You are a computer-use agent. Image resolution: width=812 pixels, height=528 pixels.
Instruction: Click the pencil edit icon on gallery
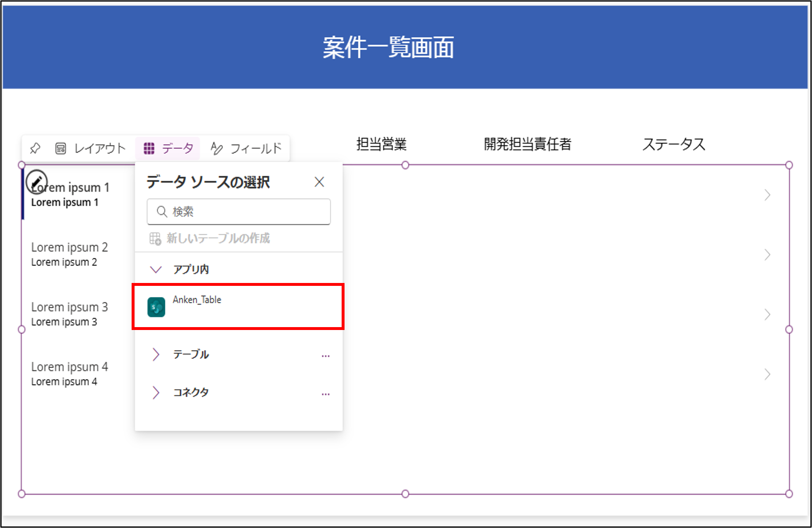coord(36,181)
